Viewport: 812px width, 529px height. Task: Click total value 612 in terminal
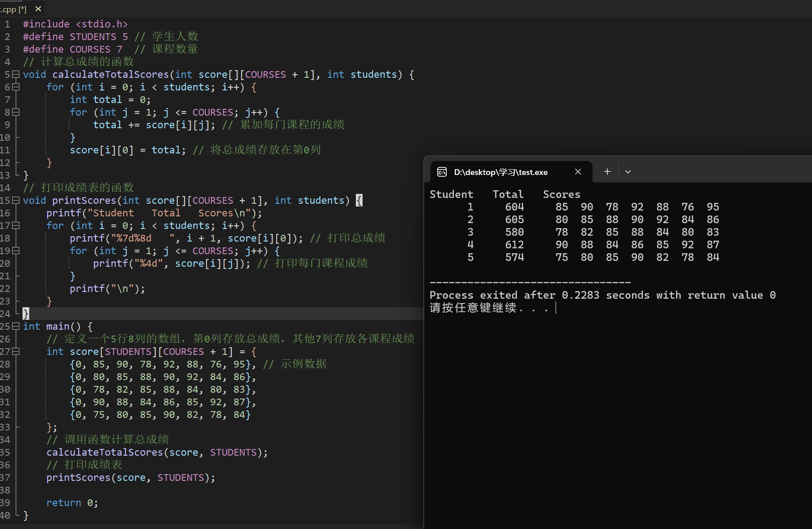(x=515, y=245)
